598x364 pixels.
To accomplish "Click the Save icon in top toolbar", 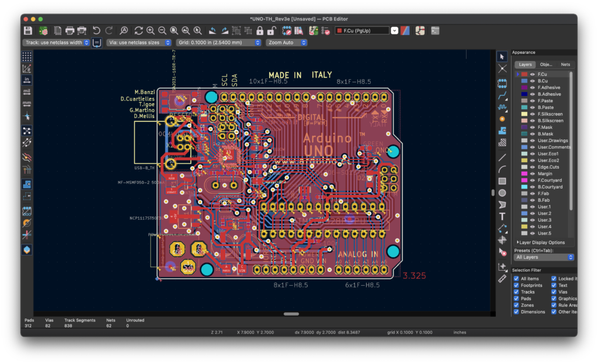I will 28,30.
